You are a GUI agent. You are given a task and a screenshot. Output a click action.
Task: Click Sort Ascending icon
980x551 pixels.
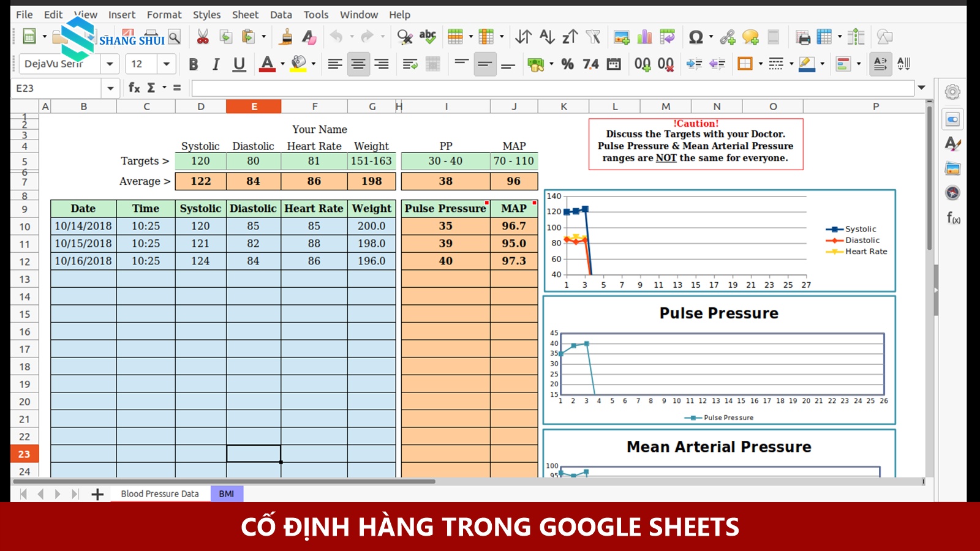547,37
